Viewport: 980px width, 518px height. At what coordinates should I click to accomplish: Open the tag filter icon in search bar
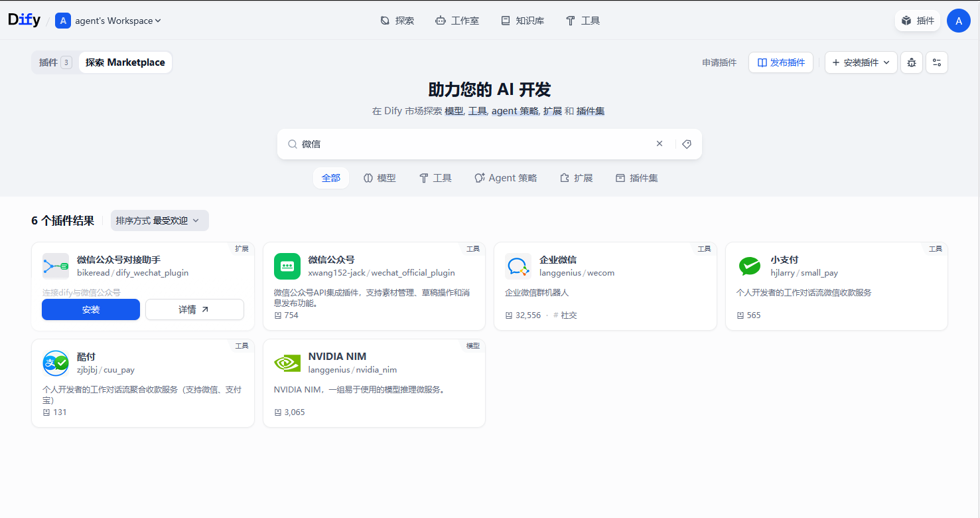(x=687, y=144)
